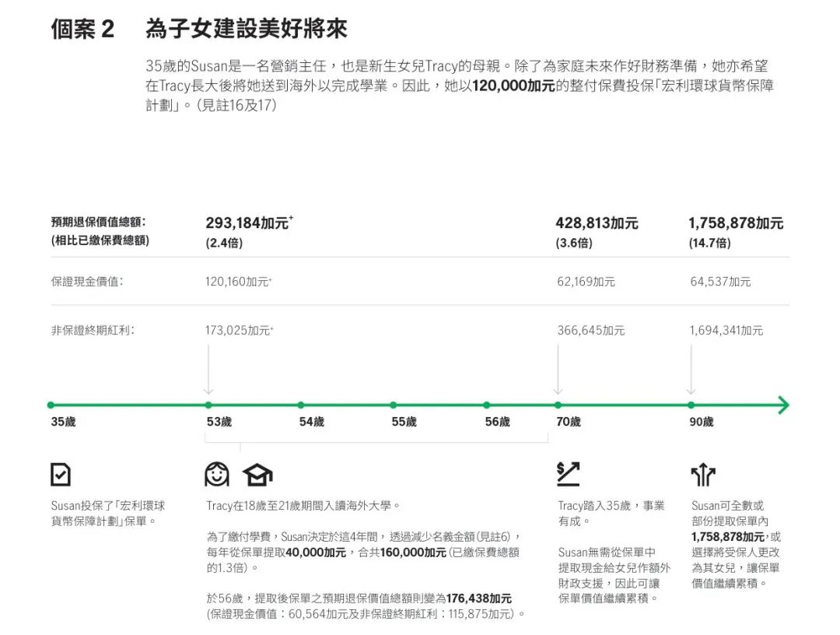Select the 53歲 dot on the timeline
Image resolution: width=840 pixels, height=635 pixels.
(x=208, y=405)
